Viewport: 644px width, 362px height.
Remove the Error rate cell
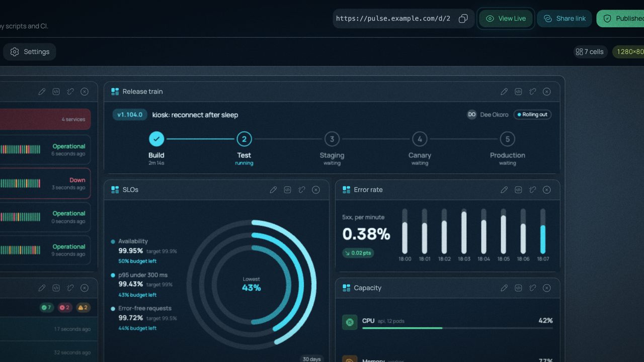pos(547,190)
